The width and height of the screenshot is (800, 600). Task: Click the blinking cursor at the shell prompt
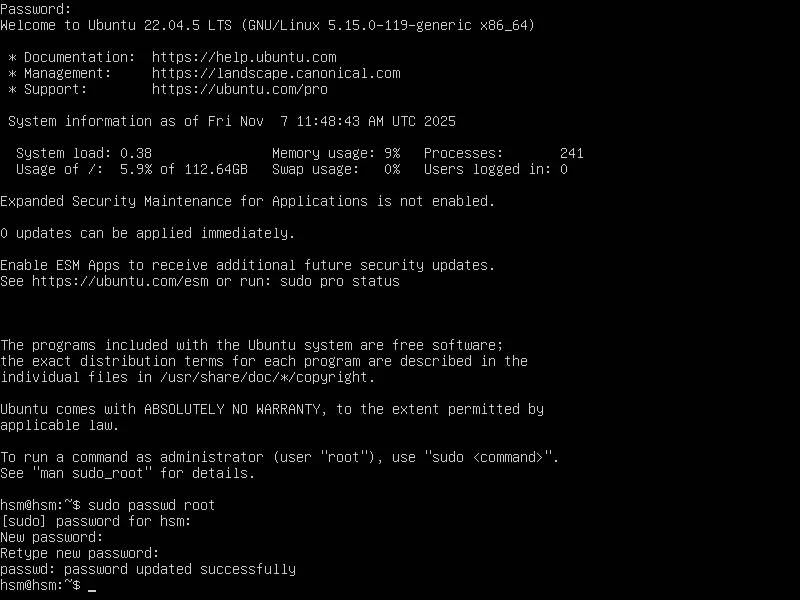[x=92, y=586]
